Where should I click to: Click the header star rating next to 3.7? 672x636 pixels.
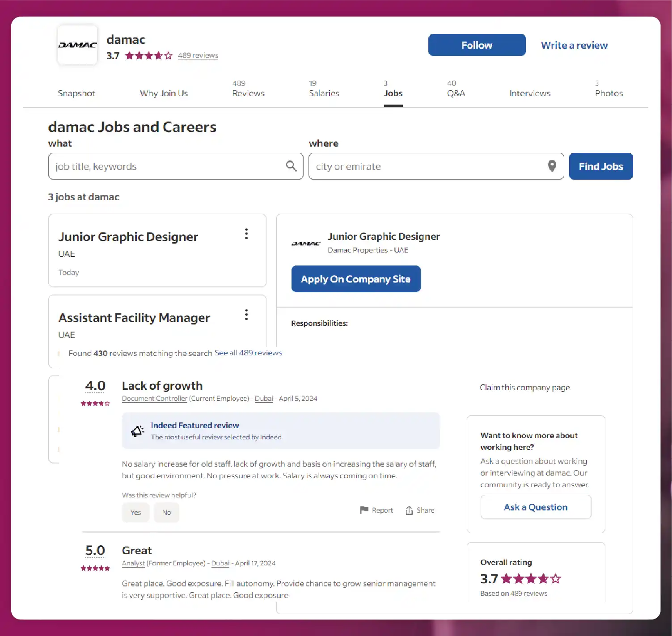click(148, 55)
